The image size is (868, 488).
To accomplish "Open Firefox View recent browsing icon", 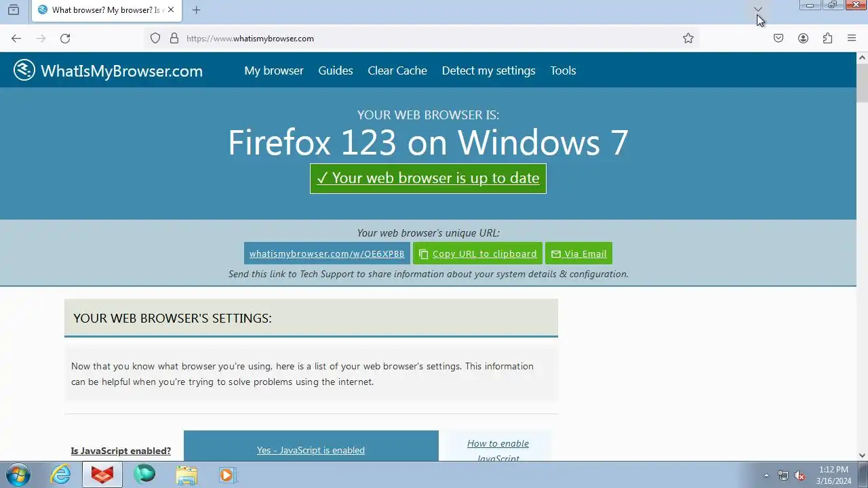I will point(14,10).
